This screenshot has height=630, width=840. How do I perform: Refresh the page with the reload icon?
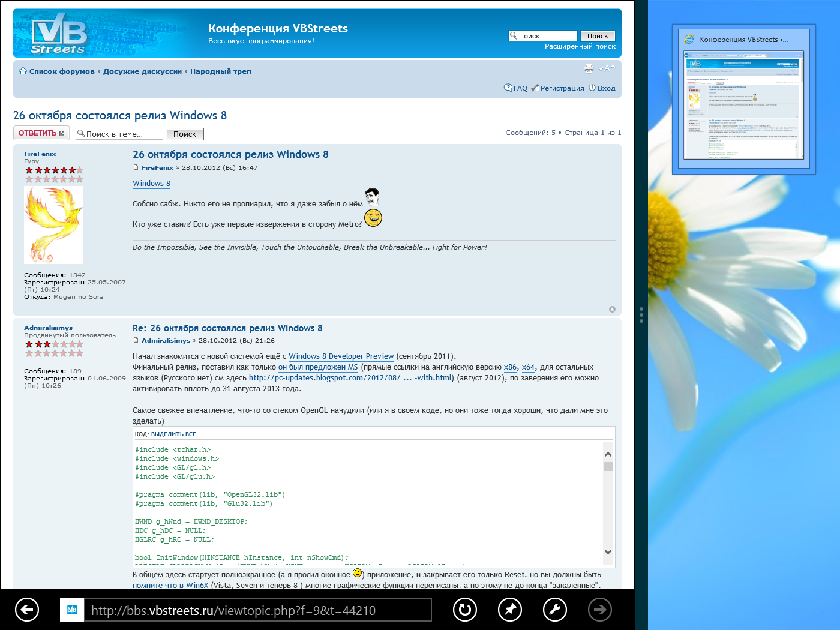click(465, 610)
